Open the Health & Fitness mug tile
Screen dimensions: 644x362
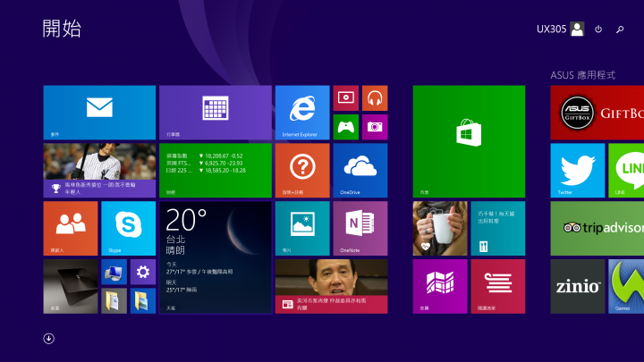click(x=440, y=228)
